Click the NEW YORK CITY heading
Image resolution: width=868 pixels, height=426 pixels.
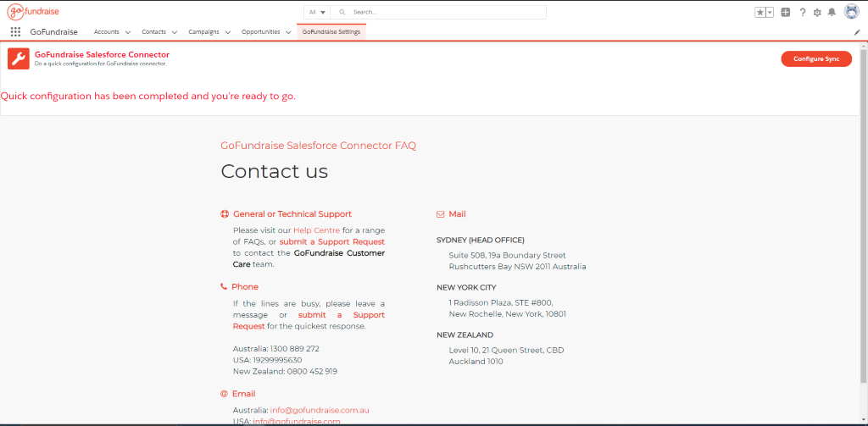tap(467, 288)
